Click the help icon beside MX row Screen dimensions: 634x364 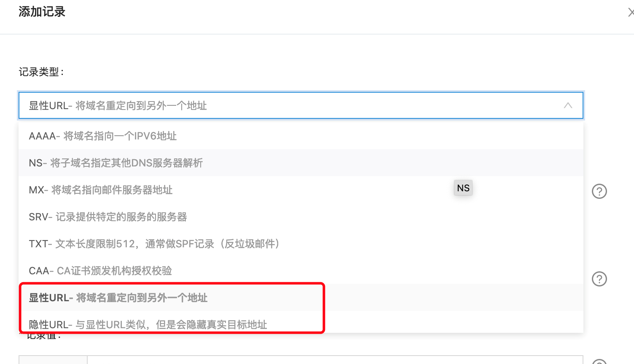599,191
